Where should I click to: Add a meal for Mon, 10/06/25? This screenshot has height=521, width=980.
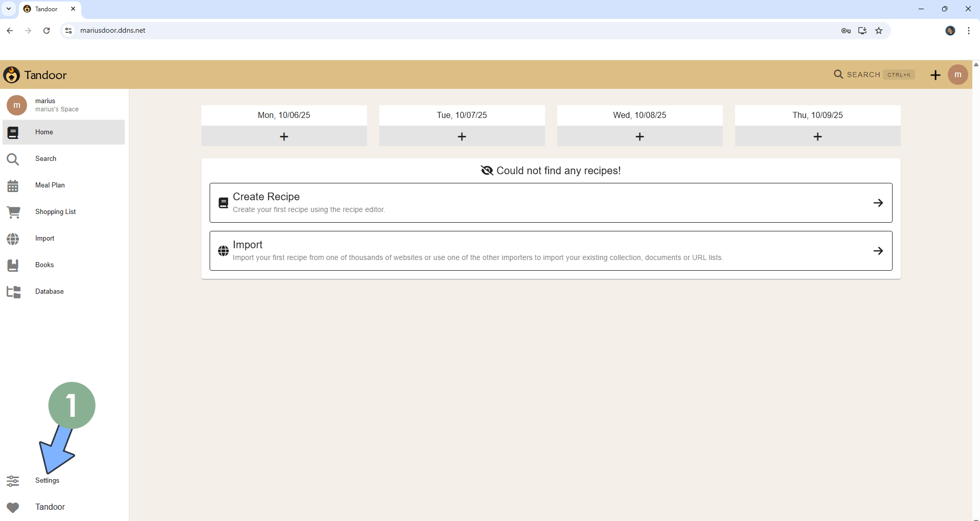coord(284,136)
